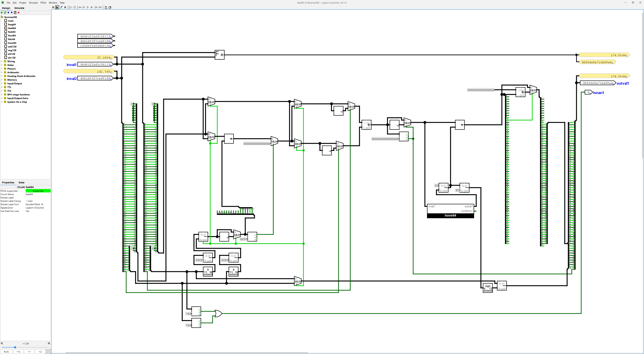Select the Wiring tool
644x354 pixels.
(x=61, y=8)
